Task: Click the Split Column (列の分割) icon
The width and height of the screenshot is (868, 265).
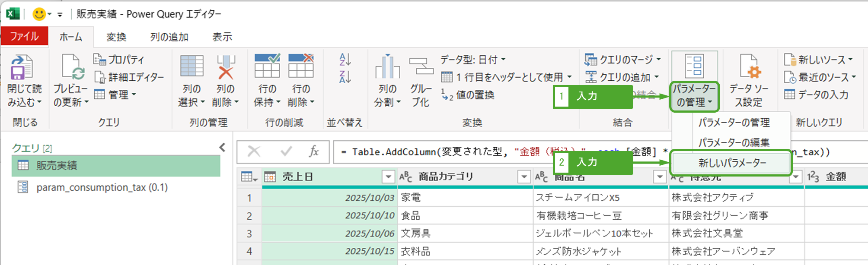Action: 387,67
